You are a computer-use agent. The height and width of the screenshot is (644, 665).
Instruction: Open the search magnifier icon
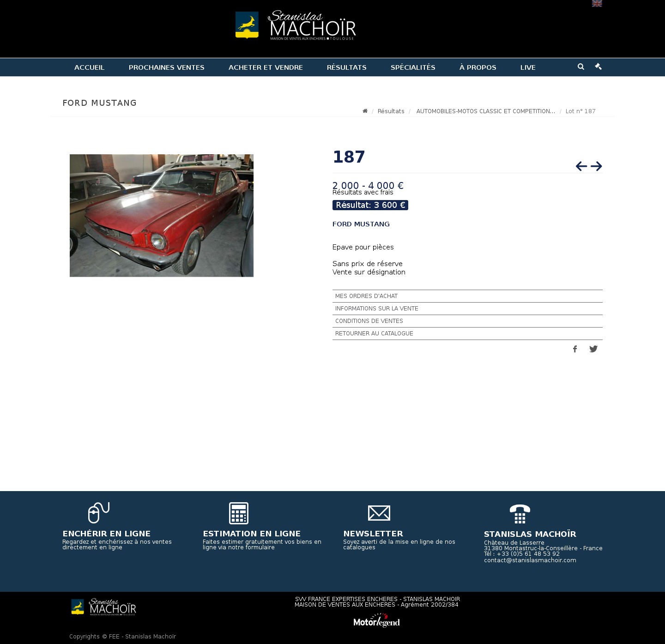tap(581, 67)
